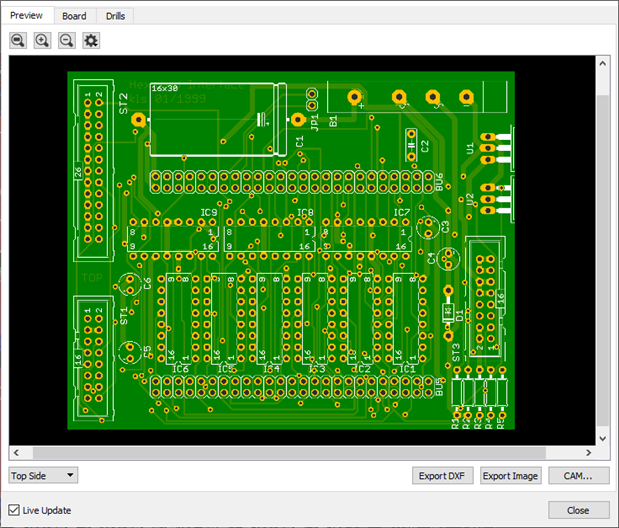
Task: Toggle the Live Update checkbox
Action: coord(14,510)
